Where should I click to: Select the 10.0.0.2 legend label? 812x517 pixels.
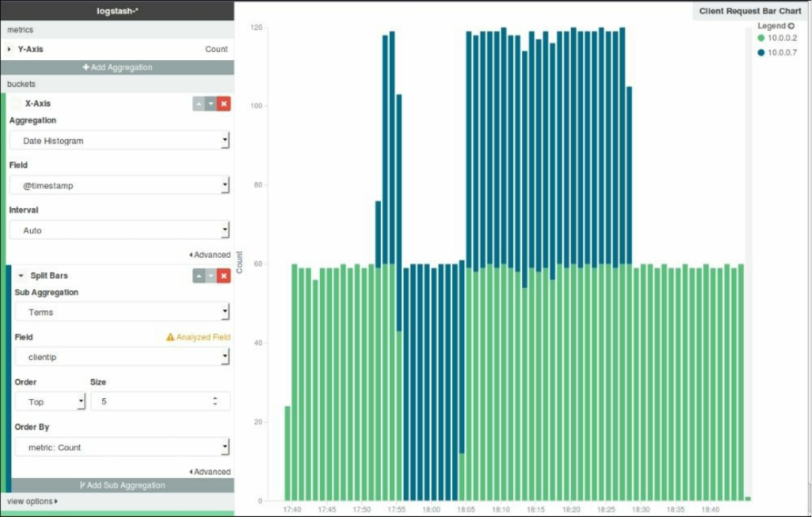(x=782, y=38)
